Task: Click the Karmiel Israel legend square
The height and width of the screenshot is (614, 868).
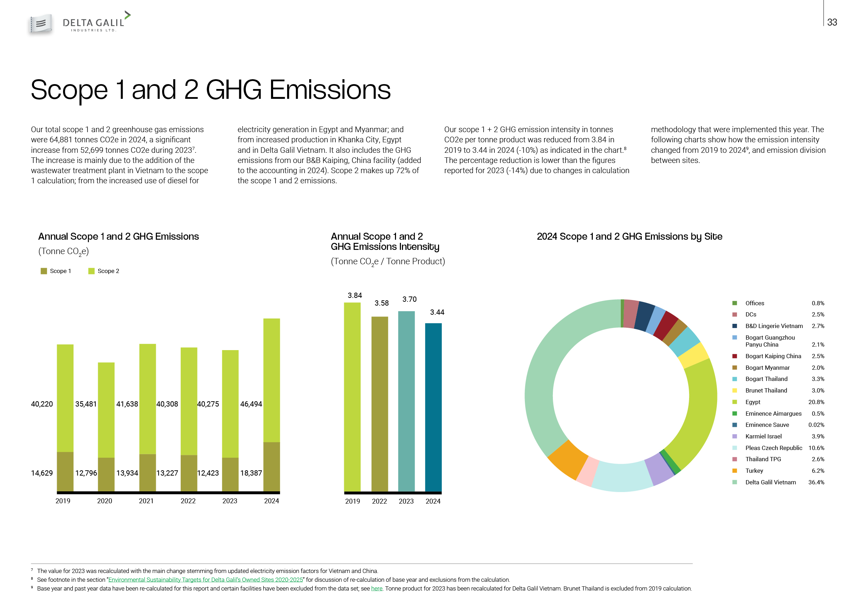Action: (734, 436)
